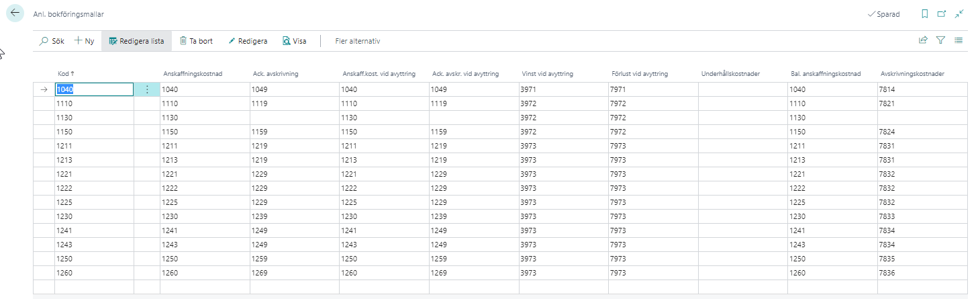Click the Redigera pencil action

[248, 41]
